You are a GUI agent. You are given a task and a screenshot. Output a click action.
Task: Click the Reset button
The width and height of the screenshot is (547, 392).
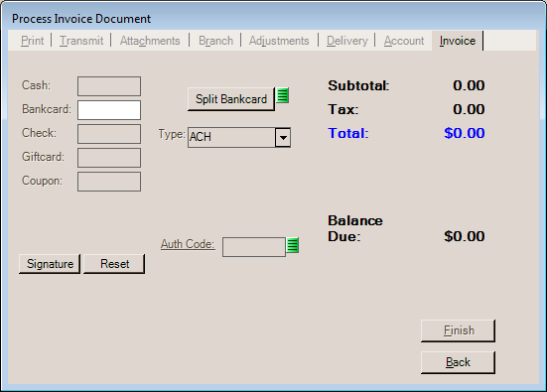pos(114,264)
